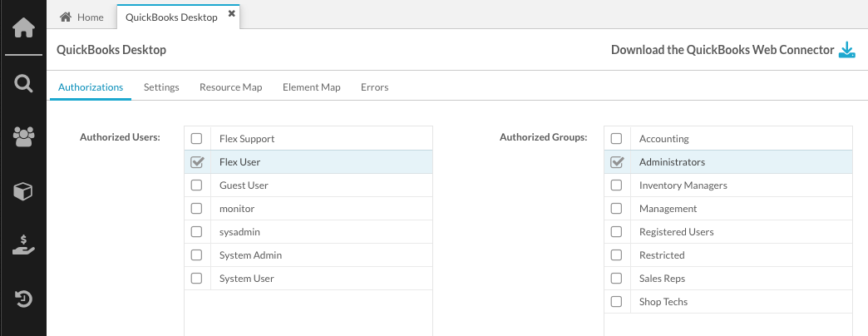Tick the Restricted group checkbox

click(616, 254)
